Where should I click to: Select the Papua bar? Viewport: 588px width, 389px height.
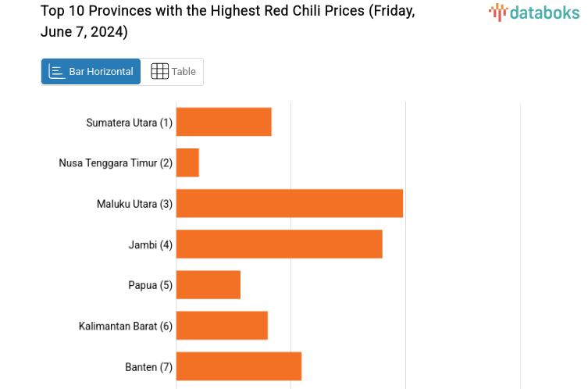point(208,284)
